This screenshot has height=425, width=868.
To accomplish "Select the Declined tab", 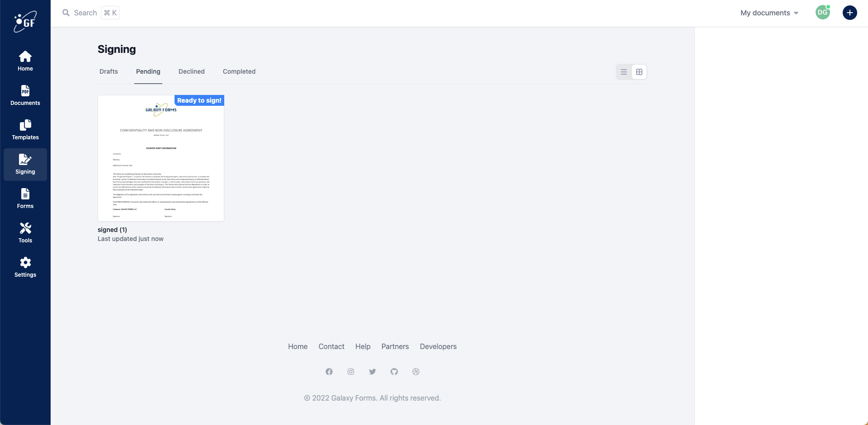I will [x=191, y=71].
